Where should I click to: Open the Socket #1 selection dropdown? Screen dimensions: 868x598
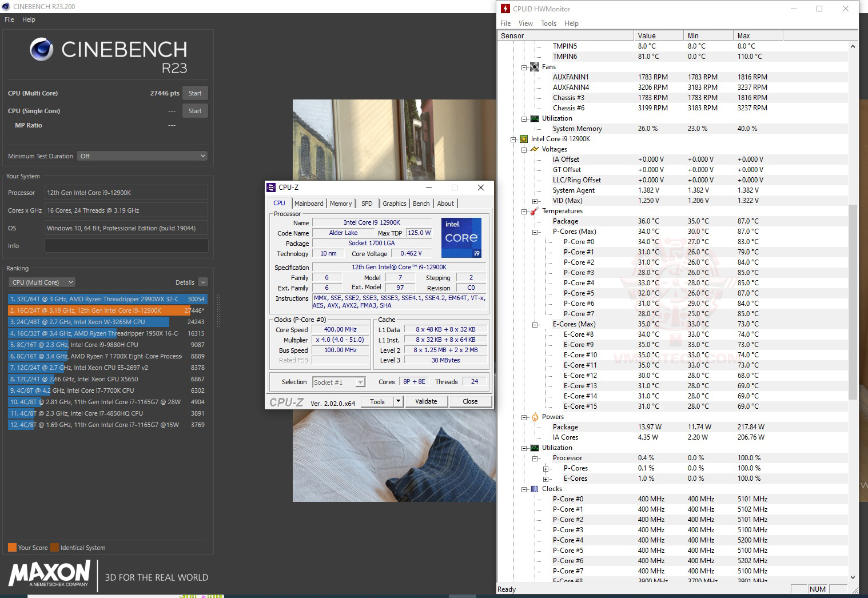pos(360,382)
